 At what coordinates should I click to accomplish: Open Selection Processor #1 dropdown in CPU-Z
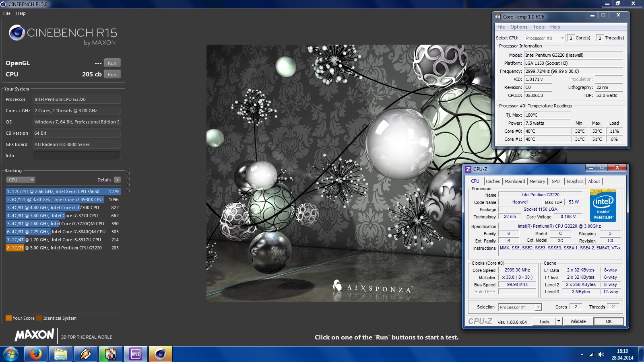pos(520,307)
